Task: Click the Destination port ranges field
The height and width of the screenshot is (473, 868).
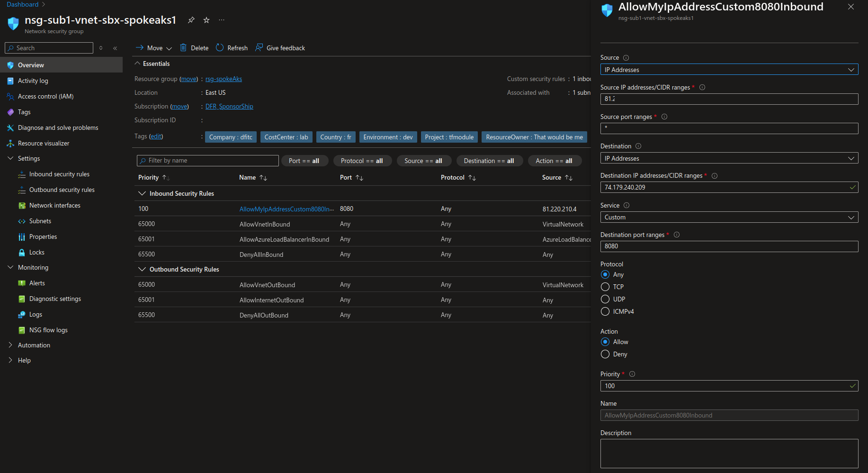Action: (729, 246)
